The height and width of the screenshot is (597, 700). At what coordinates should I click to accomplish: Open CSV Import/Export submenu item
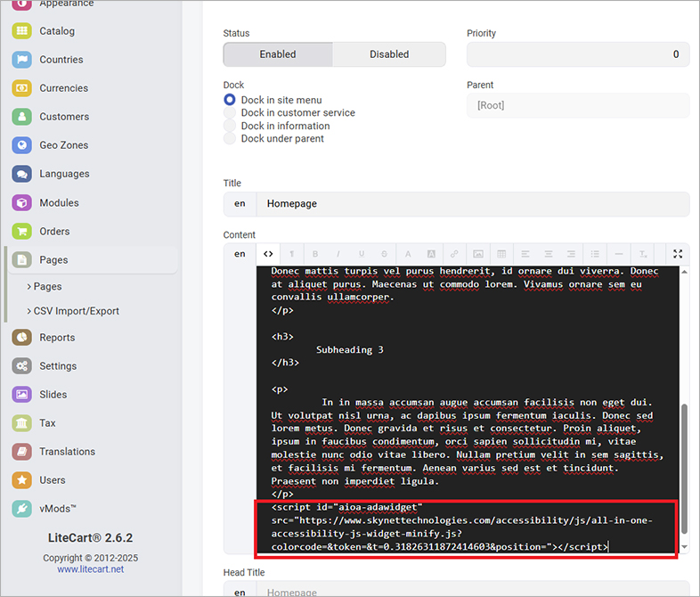pos(76,311)
